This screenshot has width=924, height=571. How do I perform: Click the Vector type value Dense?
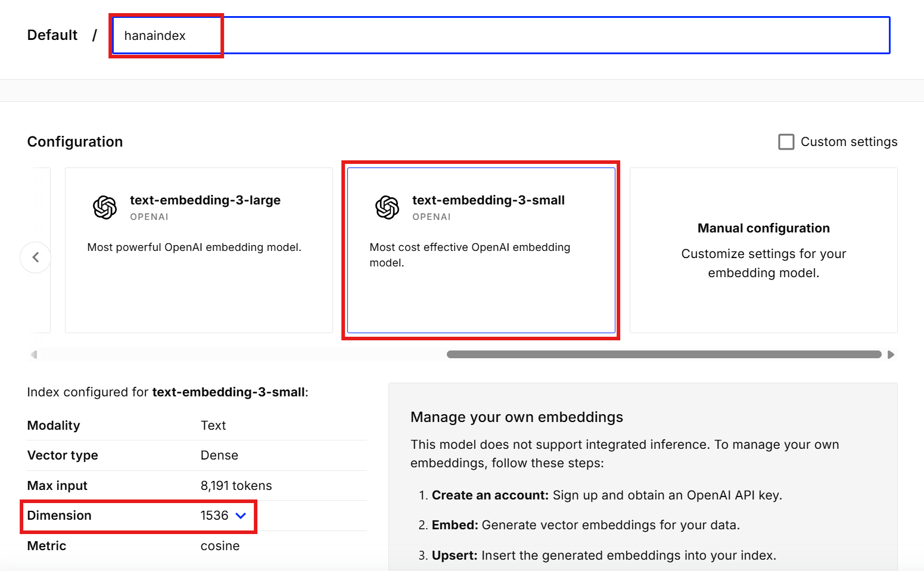coord(219,455)
